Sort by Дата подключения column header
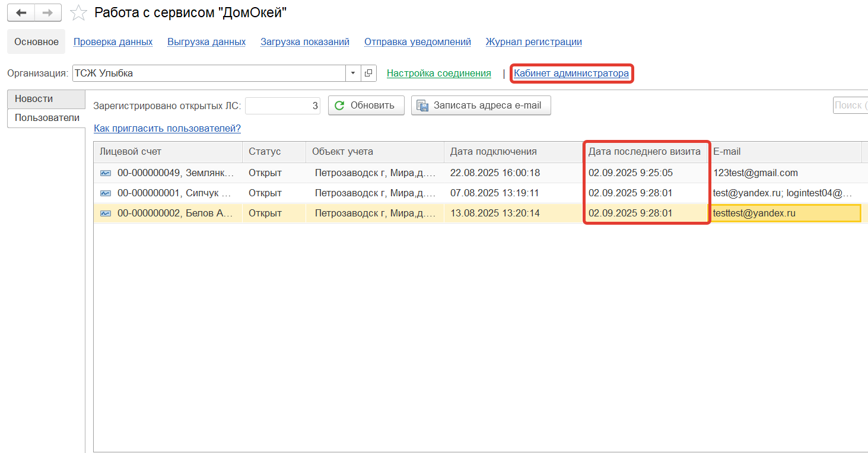 click(x=493, y=152)
